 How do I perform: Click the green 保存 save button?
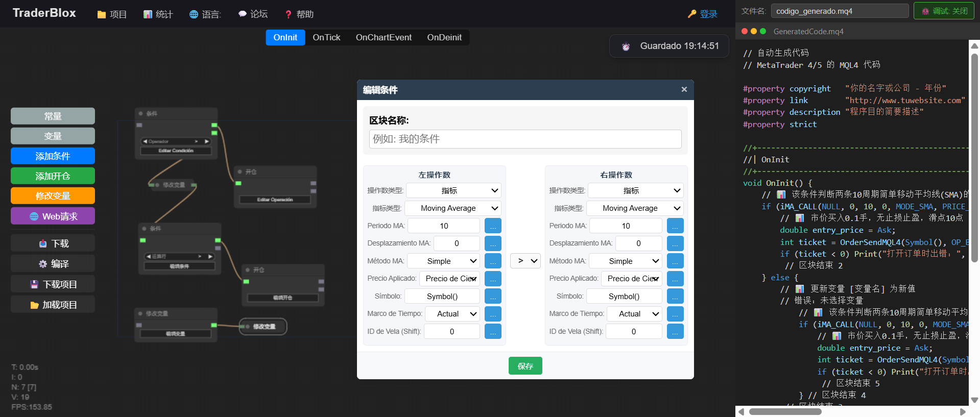[525, 366]
